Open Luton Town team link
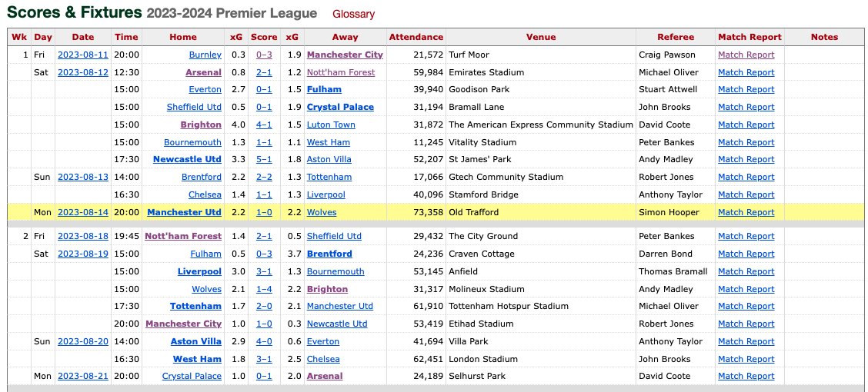The width and height of the screenshot is (868, 392). tap(331, 125)
